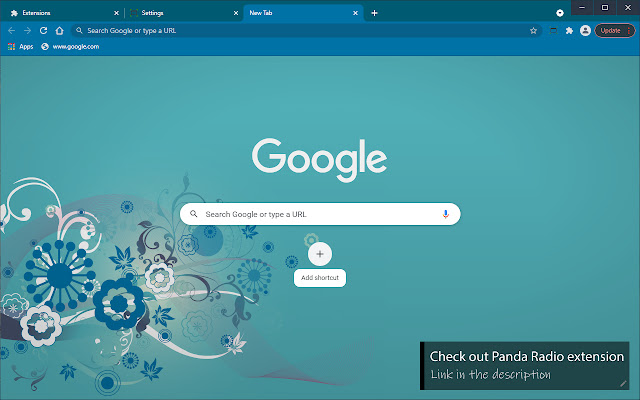Open the circular download indicator in tab strip
Image resolution: width=640 pixels, height=400 pixels.
point(560,13)
